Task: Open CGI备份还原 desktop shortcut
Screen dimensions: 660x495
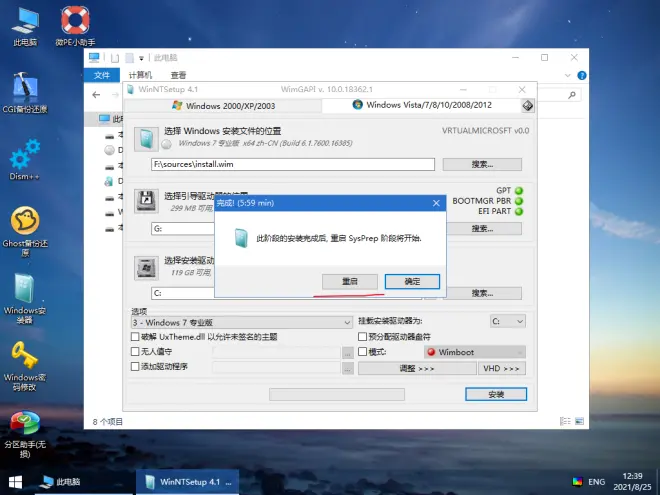Action: click(25, 93)
